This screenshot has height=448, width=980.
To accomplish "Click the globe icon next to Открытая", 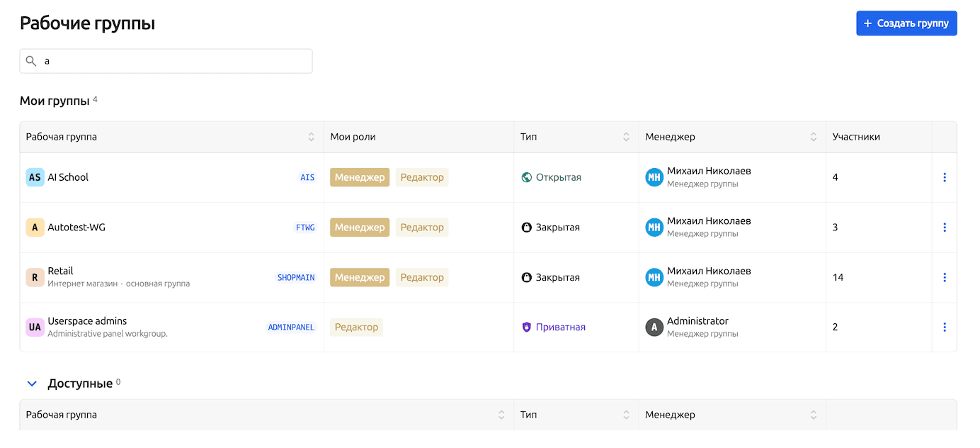I will click(526, 177).
